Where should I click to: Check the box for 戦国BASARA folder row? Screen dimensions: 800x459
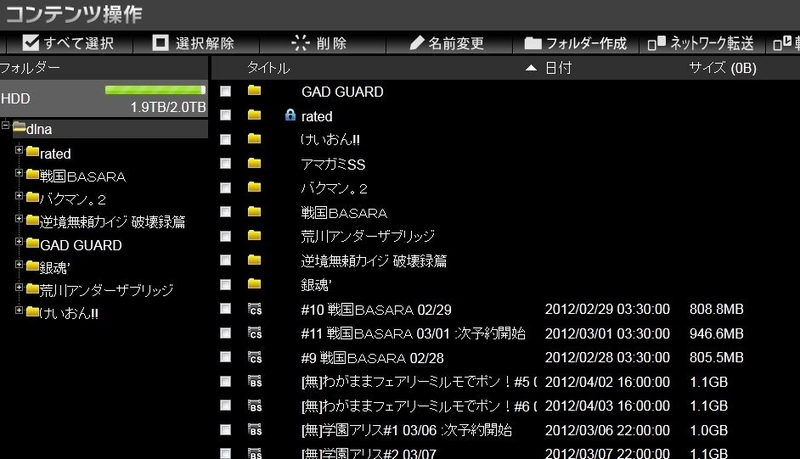[x=225, y=212]
